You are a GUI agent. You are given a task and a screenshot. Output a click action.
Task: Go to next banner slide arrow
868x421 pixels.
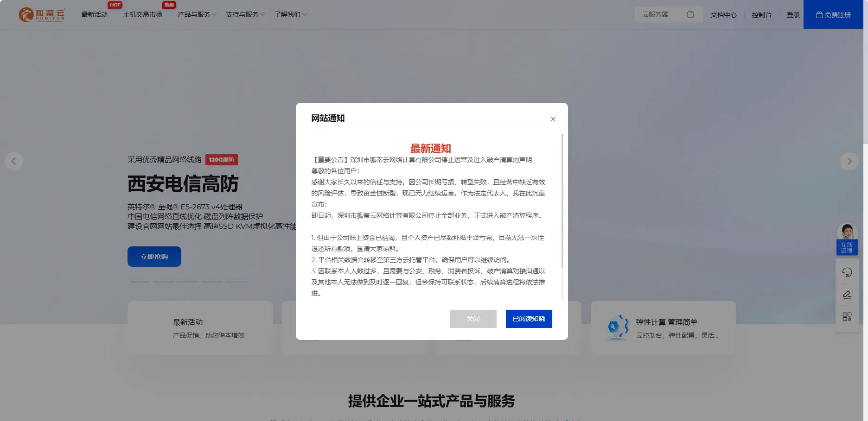click(x=849, y=161)
